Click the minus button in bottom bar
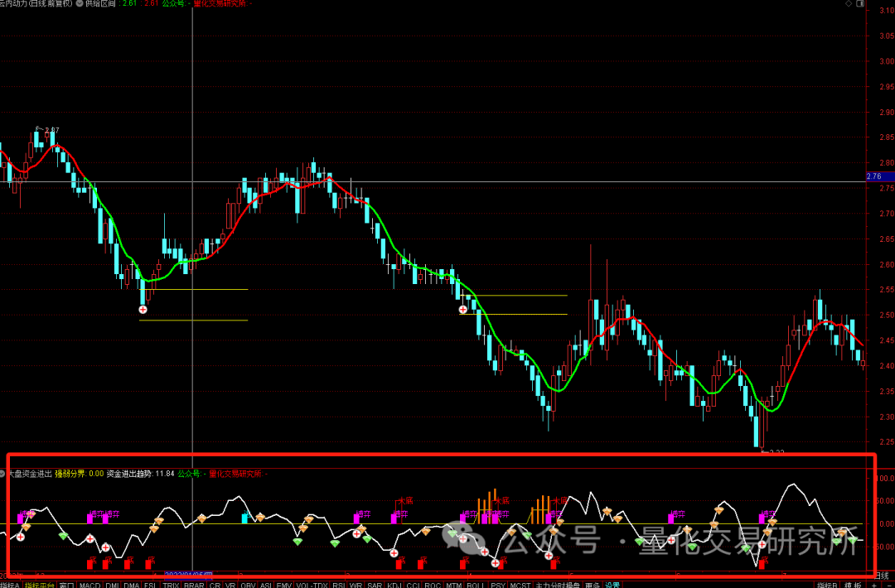 tap(888, 586)
